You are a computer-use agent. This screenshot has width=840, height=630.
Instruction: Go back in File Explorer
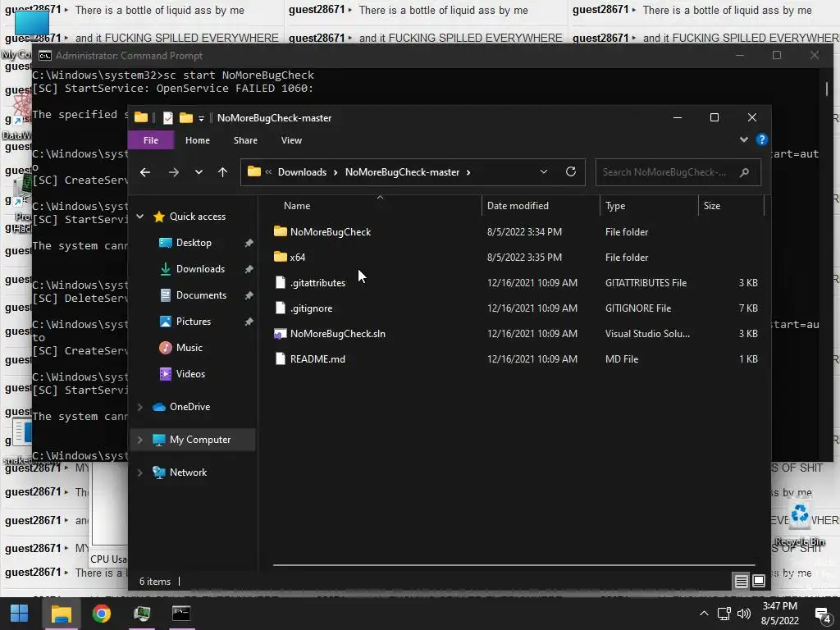click(x=144, y=172)
